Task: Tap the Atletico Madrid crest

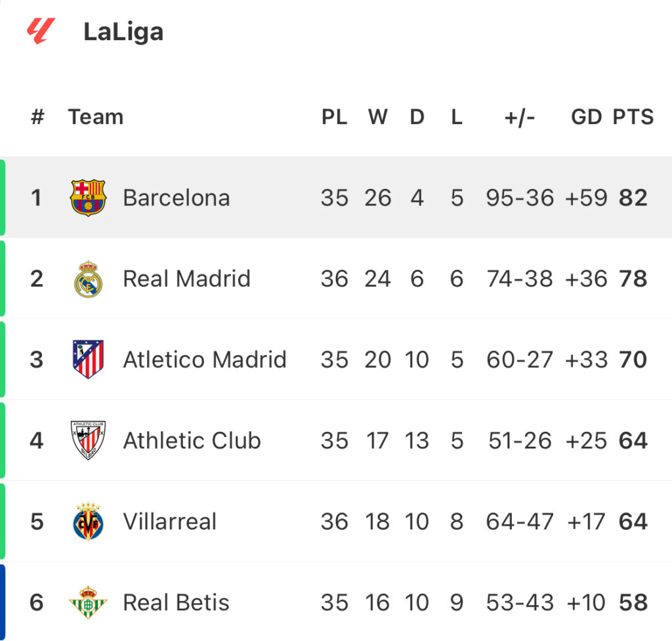Action: pos(88,359)
